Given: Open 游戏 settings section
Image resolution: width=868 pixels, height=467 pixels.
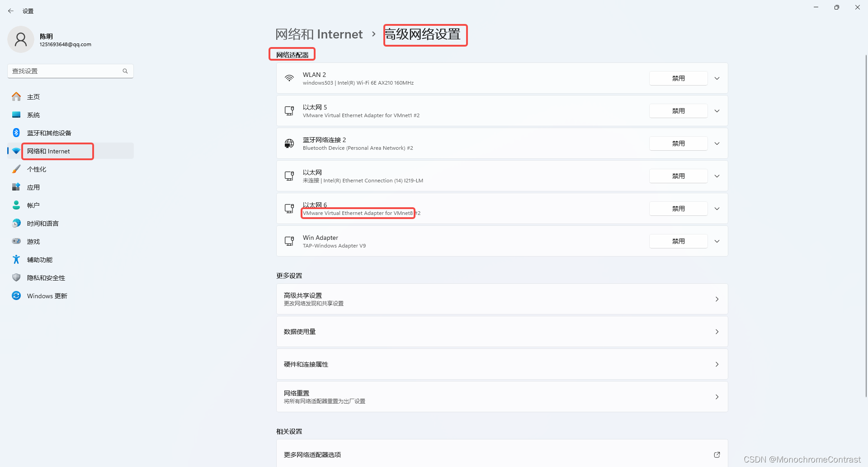Looking at the screenshot, I should pyautogui.click(x=71, y=241).
